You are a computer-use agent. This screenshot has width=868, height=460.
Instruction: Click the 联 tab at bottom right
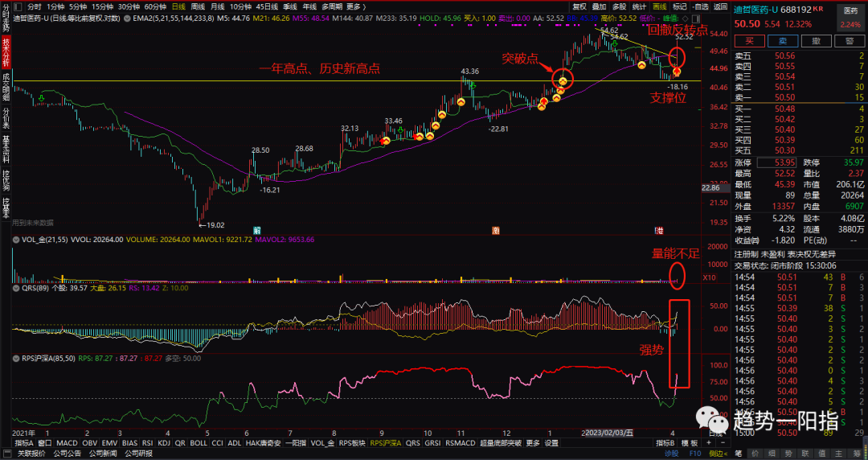click(805, 454)
